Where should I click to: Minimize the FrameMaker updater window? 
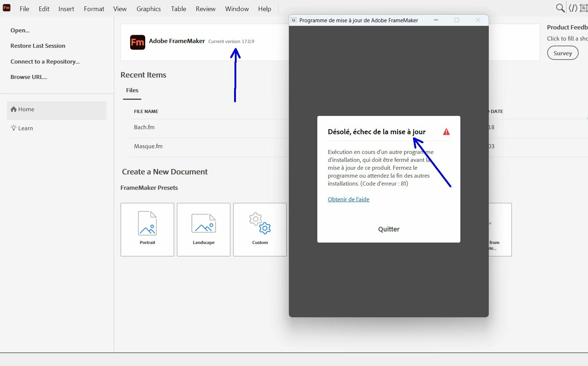(436, 20)
